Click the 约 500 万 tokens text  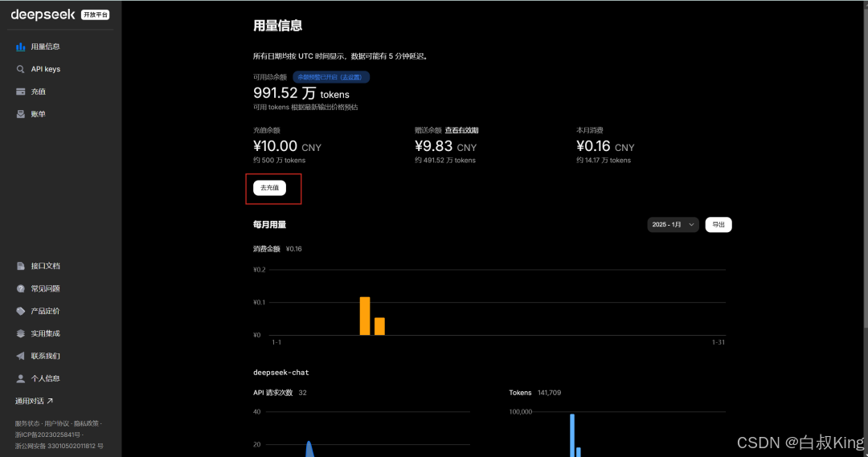tap(279, 161)
